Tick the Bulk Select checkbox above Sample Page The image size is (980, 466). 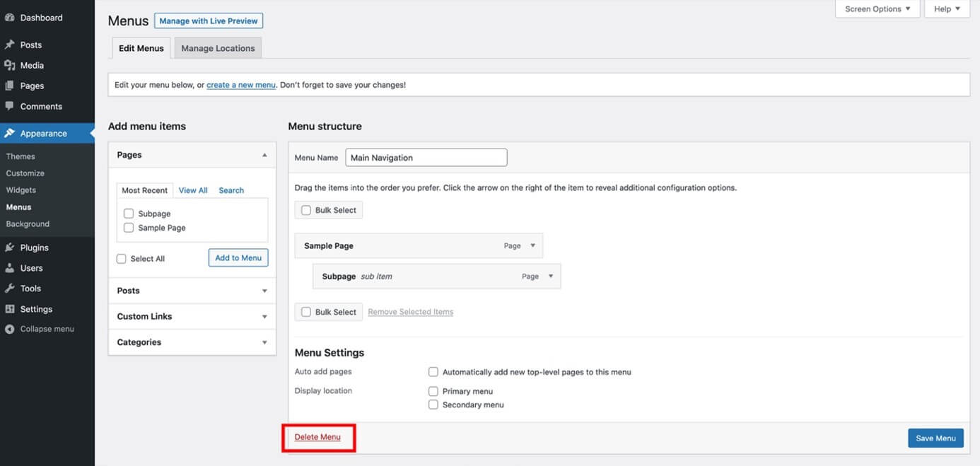point(306,210)
